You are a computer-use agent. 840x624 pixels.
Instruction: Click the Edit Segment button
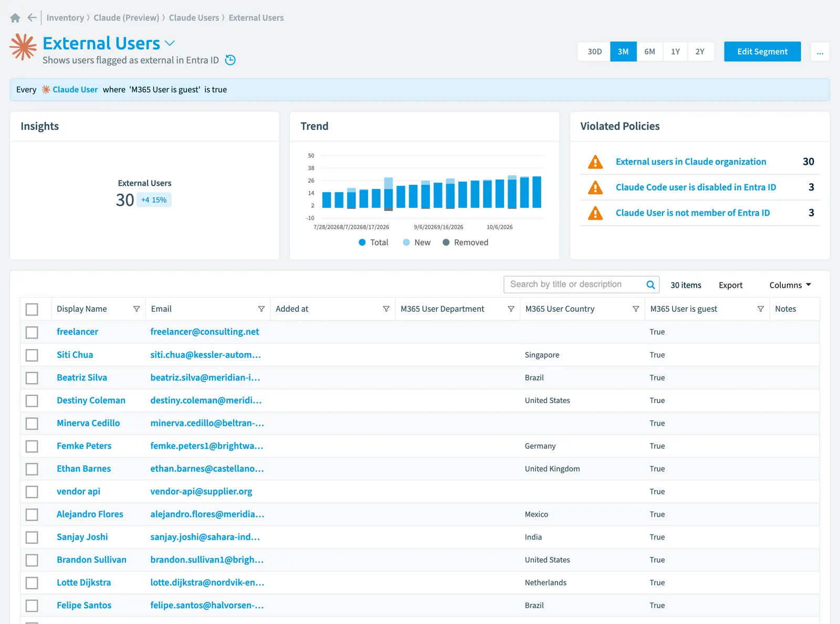click(x=762, y=51)
